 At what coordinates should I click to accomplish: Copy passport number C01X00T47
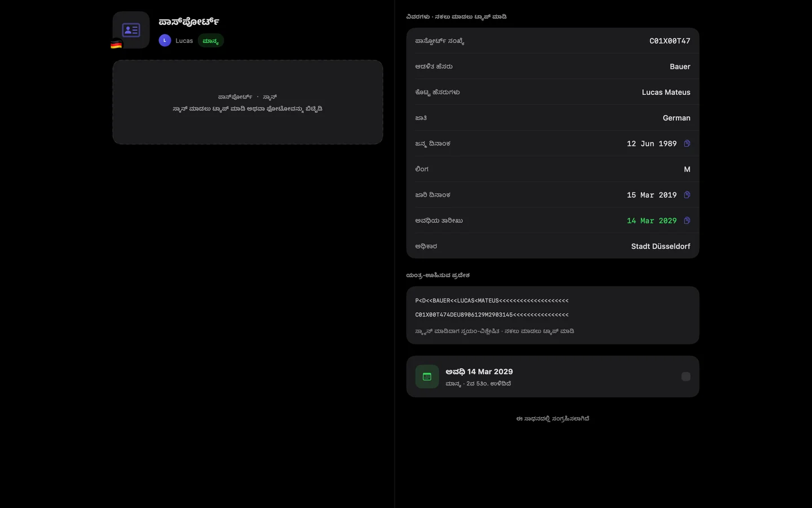tap(670, 41)
